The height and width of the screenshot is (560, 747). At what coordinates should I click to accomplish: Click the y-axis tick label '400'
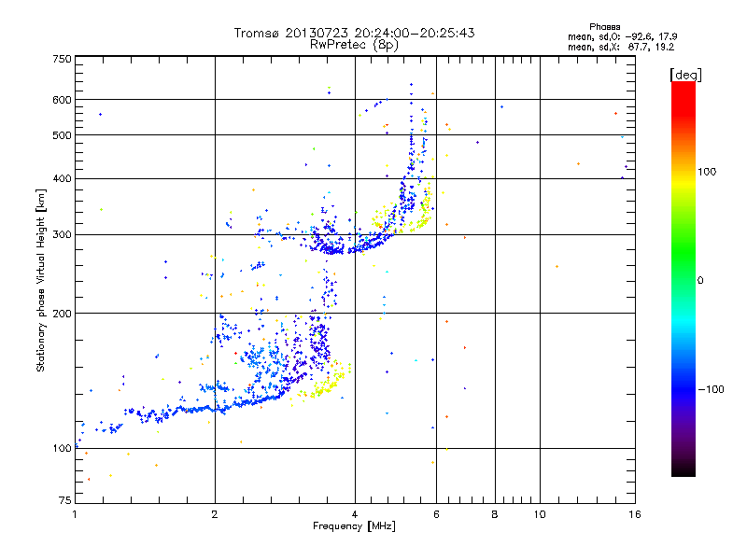pyautogui.click(x=62, y=178)
